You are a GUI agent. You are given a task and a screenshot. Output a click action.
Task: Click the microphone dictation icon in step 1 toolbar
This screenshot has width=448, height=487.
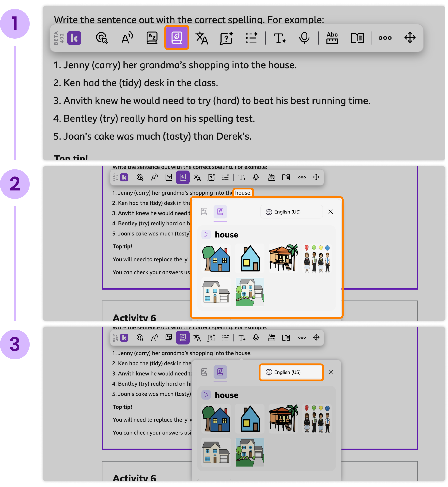(x=304, y=38)
